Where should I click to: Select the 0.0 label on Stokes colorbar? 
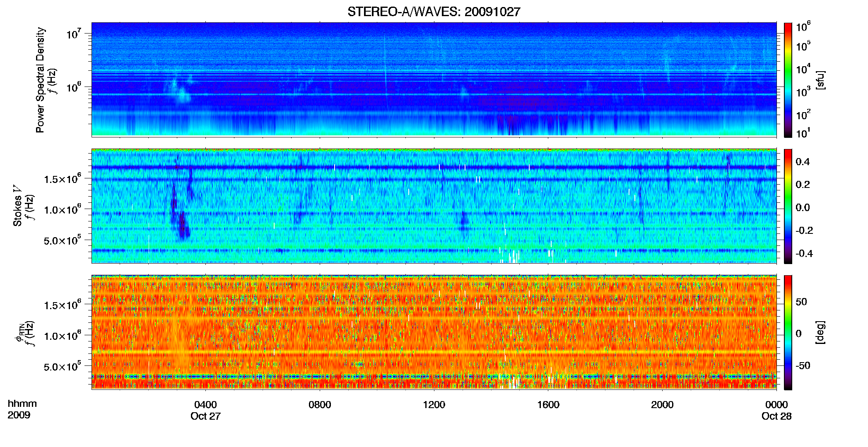803,208
